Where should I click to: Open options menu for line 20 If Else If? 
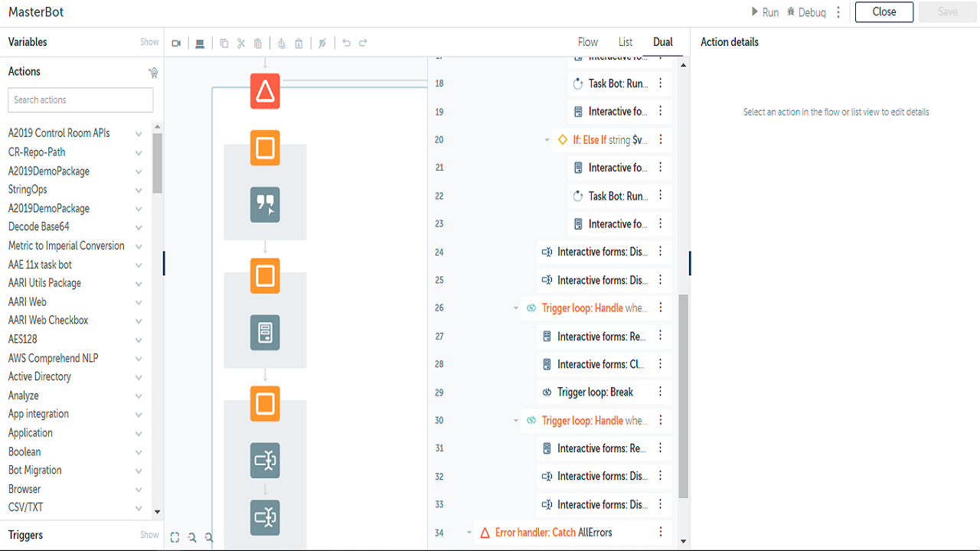tap(661, 140)
